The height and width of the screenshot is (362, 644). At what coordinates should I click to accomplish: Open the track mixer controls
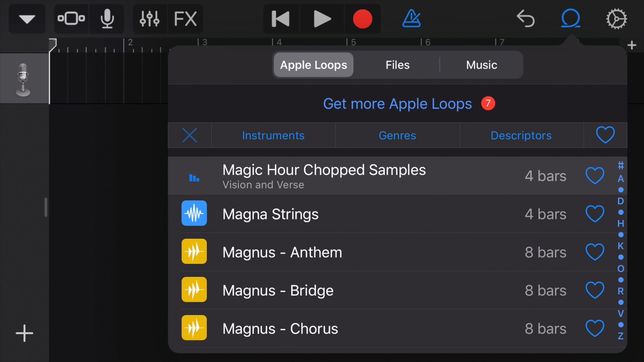pos(150,19)
